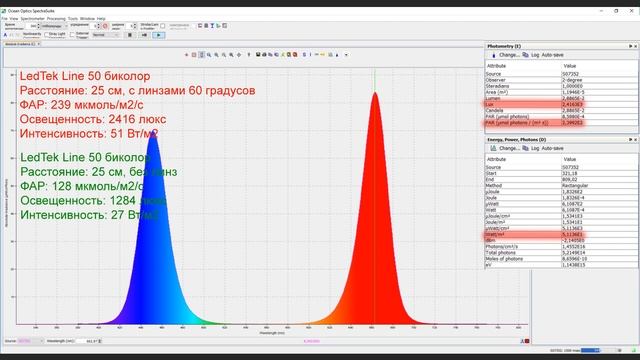Image resolution: width=640 pixels, height=360 pixels.
Task: Click the Wavelength (nm) input field
Action: coord(88,341)
